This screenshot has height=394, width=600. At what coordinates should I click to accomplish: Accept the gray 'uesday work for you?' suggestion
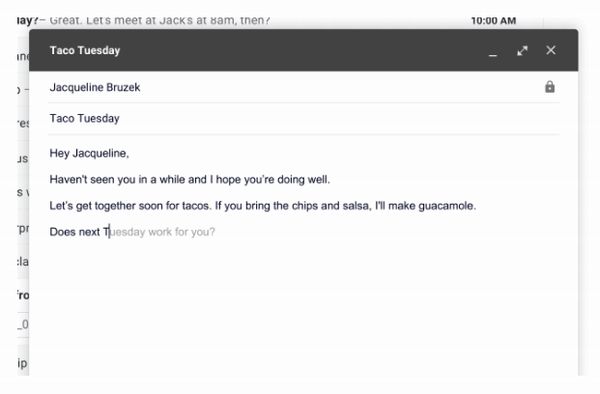click(x=162, y=232)
